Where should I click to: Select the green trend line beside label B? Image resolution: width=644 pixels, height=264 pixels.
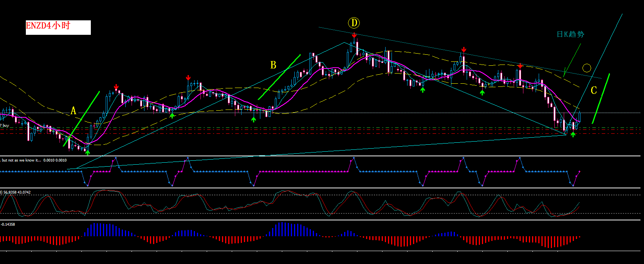pos(279,77)
